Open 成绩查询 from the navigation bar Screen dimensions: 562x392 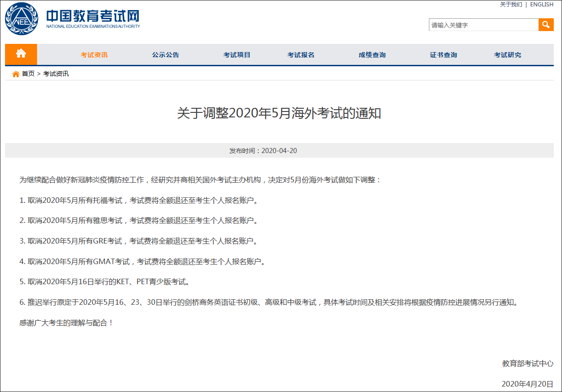[x=372, y=55]
